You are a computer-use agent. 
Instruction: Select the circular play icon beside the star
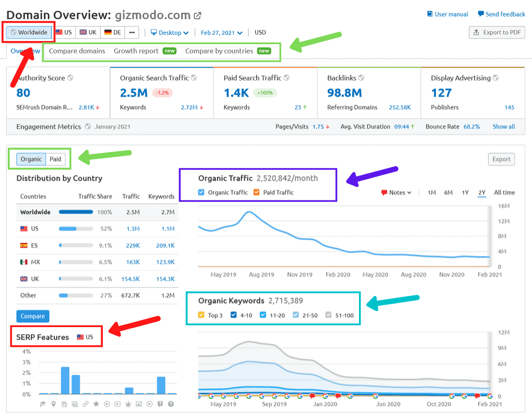(x=107, y=404)
